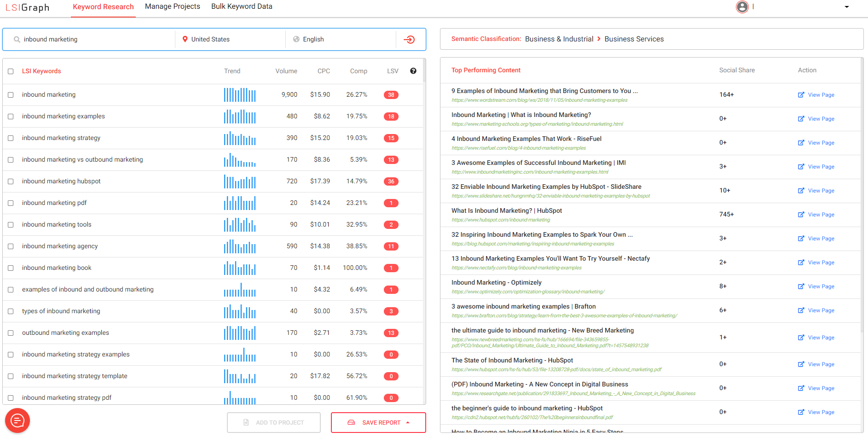Check 'inbound marketing vs outbound marketing' row
This screenshot has height=438, width=868.
pos(11,160)
